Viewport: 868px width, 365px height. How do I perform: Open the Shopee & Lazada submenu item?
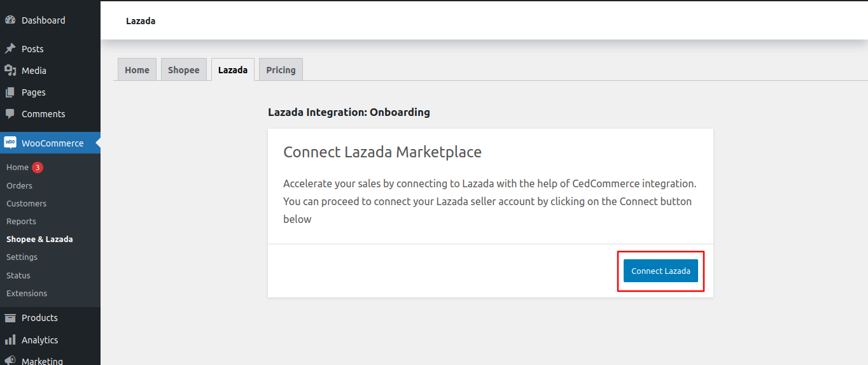click(x=39, y=239)
